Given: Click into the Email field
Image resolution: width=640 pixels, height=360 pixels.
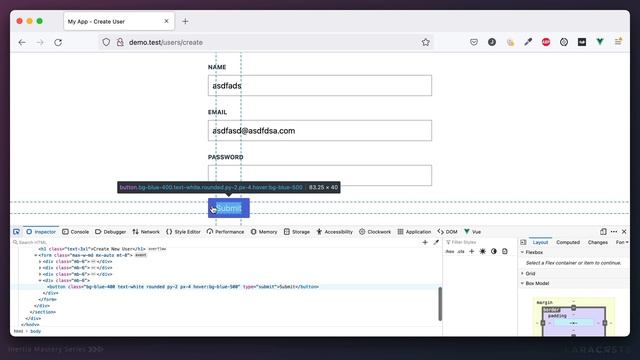Looking at the screenshot, I should (320, 131).
